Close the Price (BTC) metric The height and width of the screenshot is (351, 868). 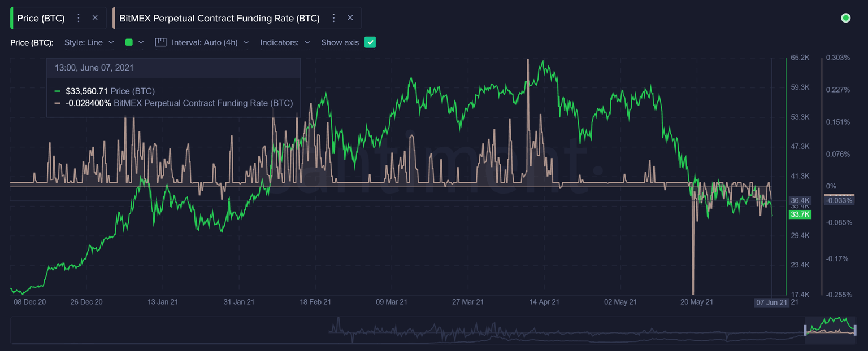tap(94, 17)
